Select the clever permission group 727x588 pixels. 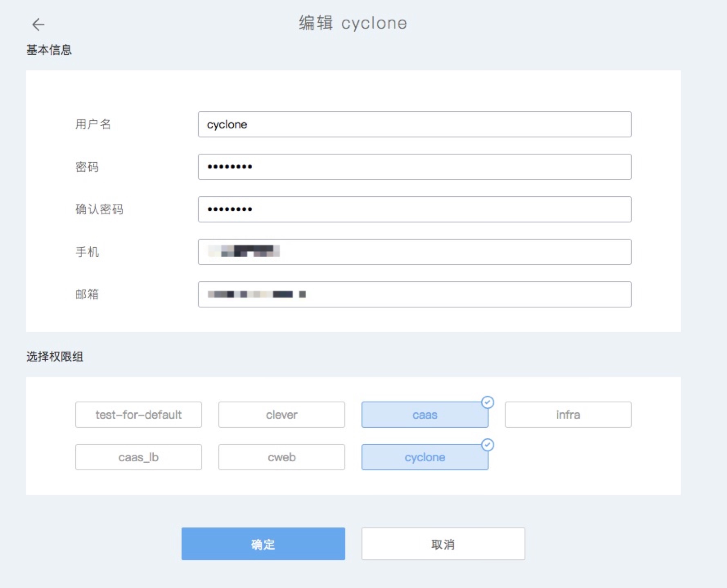click(281, 415)
